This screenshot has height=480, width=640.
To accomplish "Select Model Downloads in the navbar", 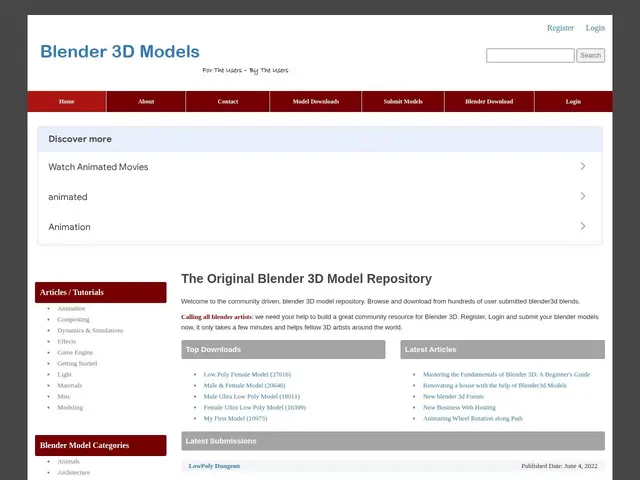I will coord(316,102).
